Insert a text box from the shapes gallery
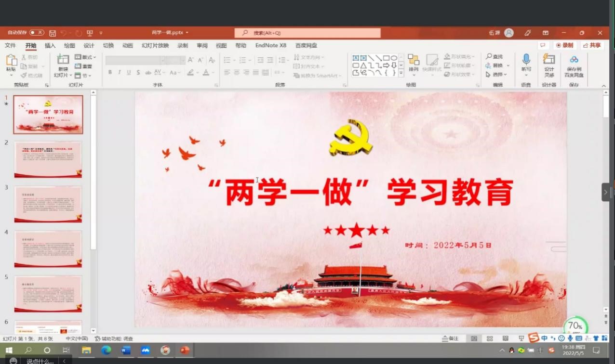Image resolution: width=615 pixels, height=364 pixels. (356, 58)
